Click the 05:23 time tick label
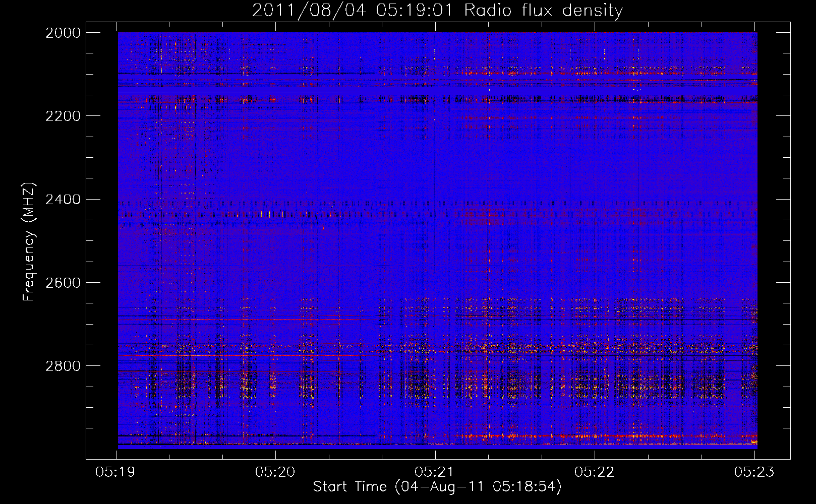The width and height of the screenshot is (816, 504). click(754, 472)
